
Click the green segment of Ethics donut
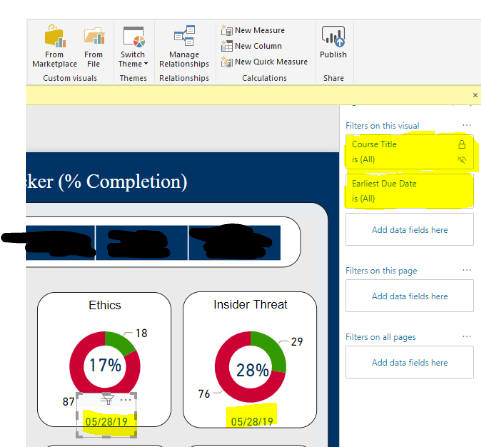click(119, 341)
